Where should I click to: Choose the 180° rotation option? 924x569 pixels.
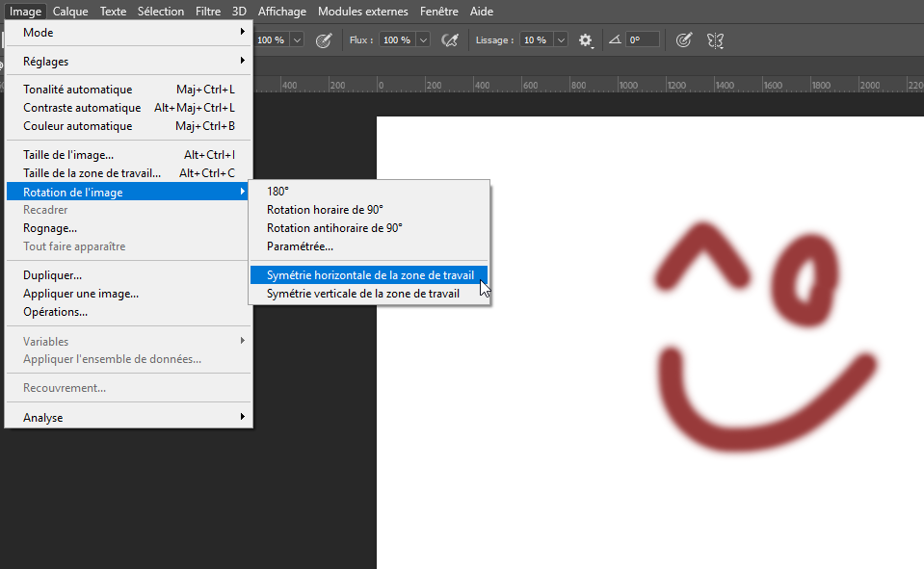[x=277, y=192]
